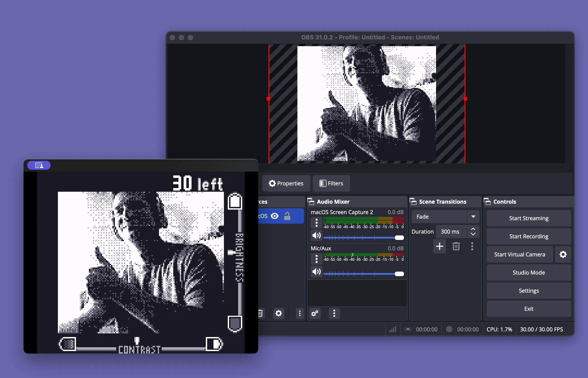Open source properties gear in Sources toolbar
588x378 pixels.
(279, 313)
